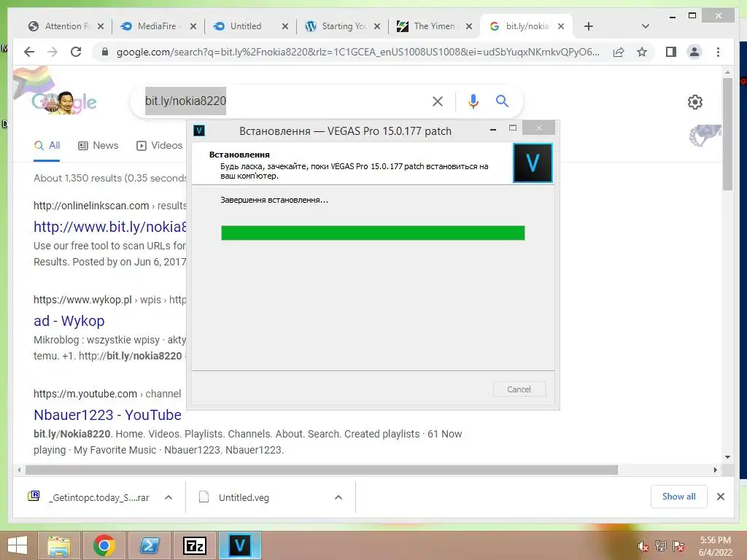Image resolution: width=747 pixels, height=560 pixels.
Task: Open the Chrome side panel
Action: pos(671,52)
